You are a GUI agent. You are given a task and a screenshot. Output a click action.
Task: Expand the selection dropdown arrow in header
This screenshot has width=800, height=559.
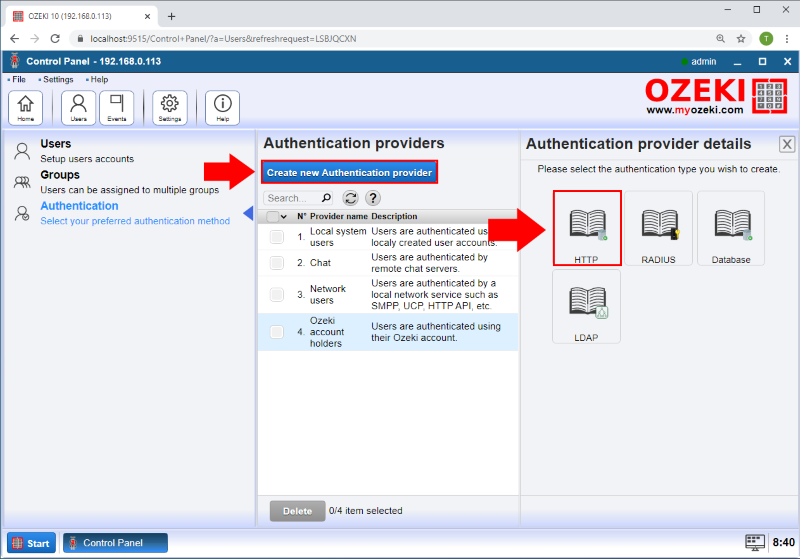coord(284,217)
